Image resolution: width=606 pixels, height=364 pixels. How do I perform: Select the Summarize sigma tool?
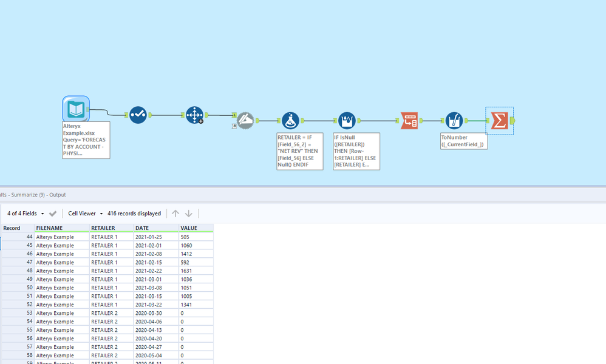pyautogui.click(x=499, y=121)
